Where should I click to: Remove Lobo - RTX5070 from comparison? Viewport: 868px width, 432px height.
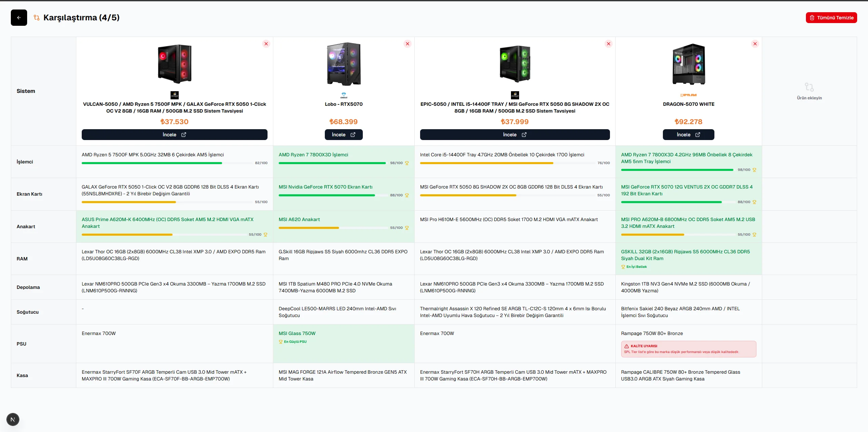click(408, 44)
